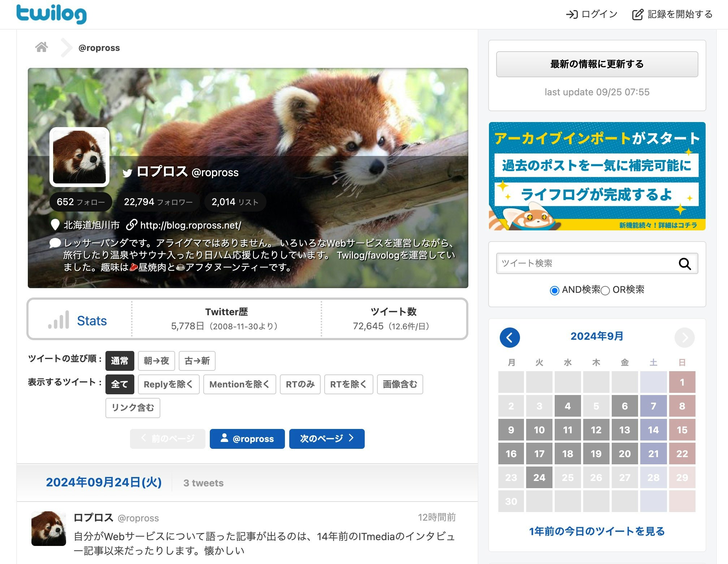Toggle the Replyを除く filter
728x564 pixels.
168,384
